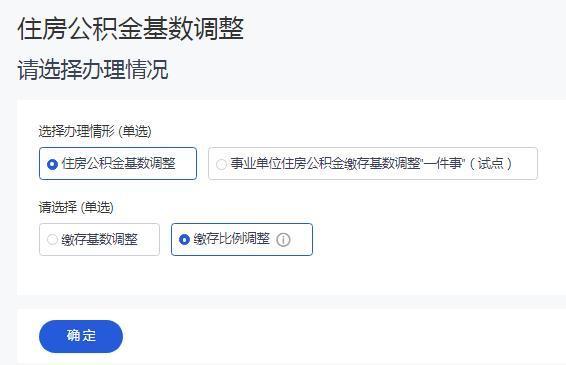Click the blank area of the form panel
566x365 pixels.
tap(433, 253)
